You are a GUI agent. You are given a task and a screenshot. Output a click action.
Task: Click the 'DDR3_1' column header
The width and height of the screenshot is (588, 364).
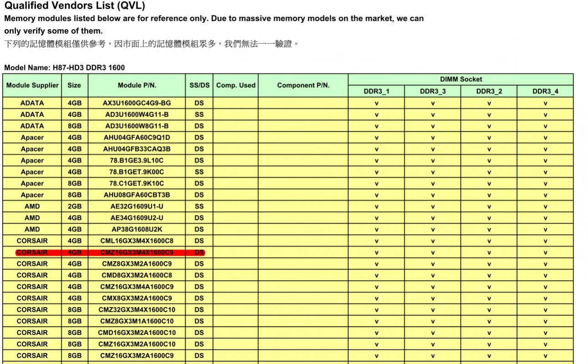point(376,92)
